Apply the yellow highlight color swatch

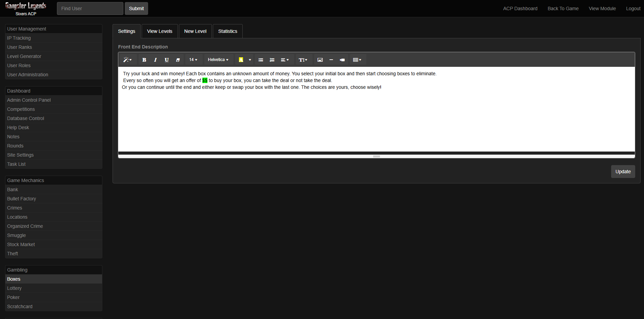241,60
